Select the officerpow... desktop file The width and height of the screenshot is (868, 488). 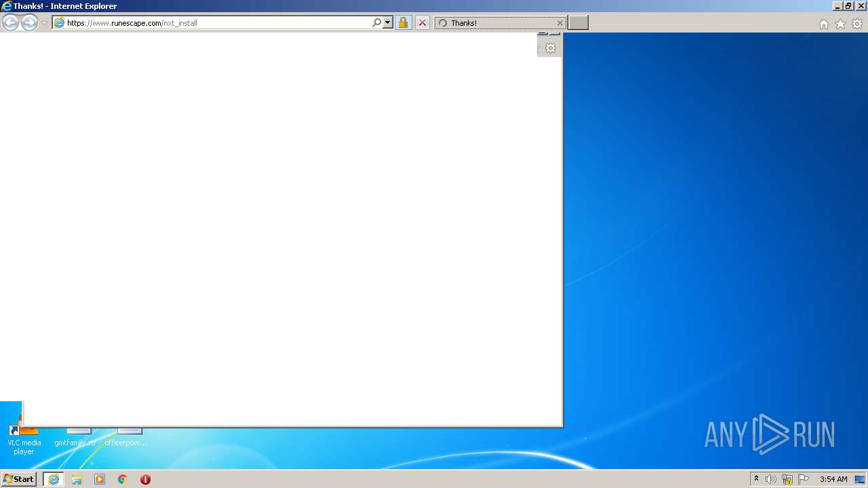[126, 437]
